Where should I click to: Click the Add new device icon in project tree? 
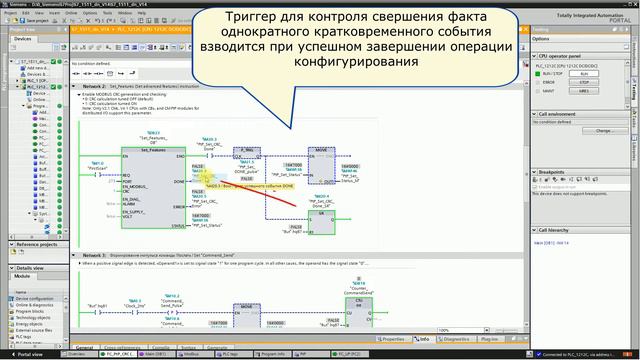(x=23, y=68)
